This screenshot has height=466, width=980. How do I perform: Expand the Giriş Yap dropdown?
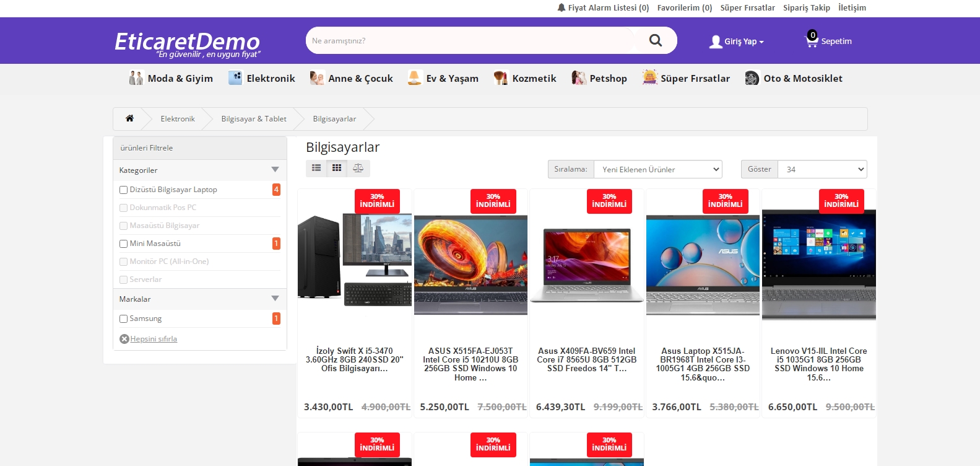(737, 42)
